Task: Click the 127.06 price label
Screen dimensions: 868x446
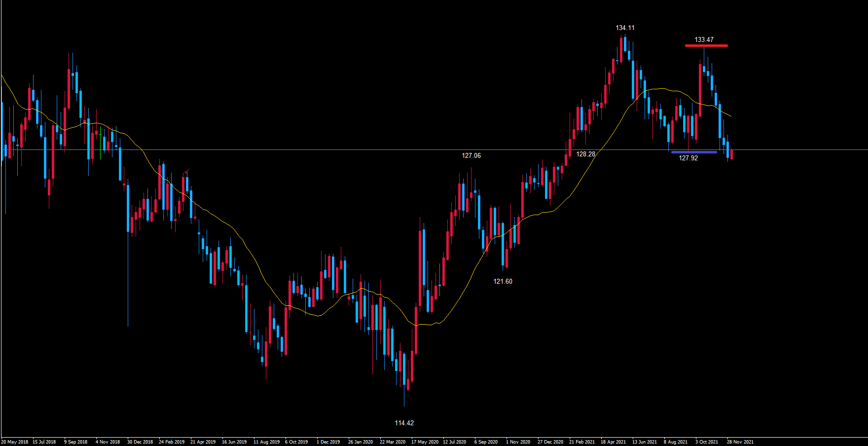Action: coord(471,155)
